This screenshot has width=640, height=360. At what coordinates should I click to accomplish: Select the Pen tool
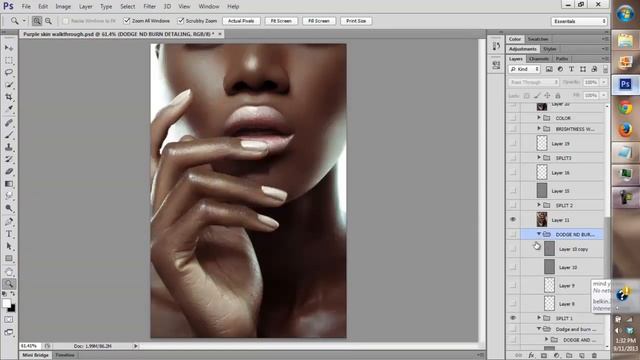(x=9, y=222)
